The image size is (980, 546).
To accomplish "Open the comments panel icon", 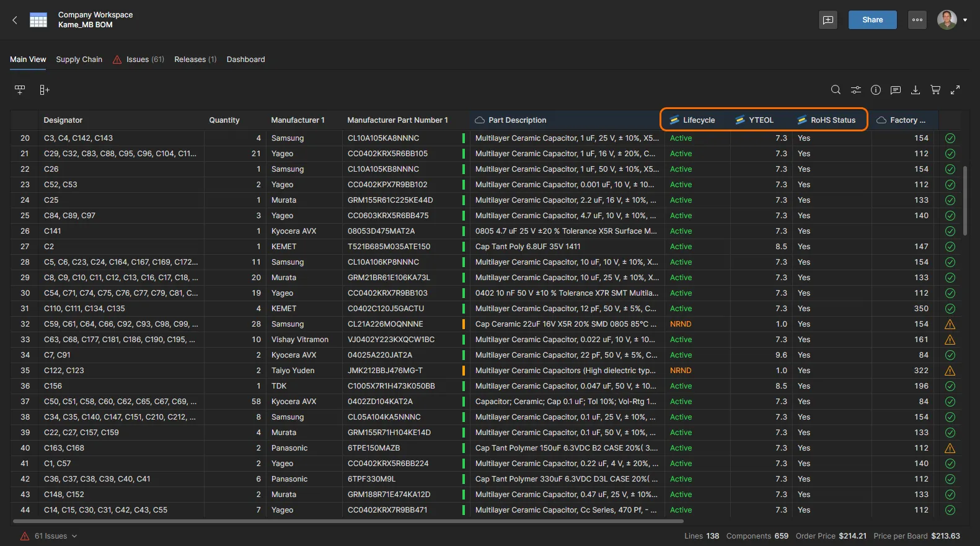I will click(x=895, y=90).
